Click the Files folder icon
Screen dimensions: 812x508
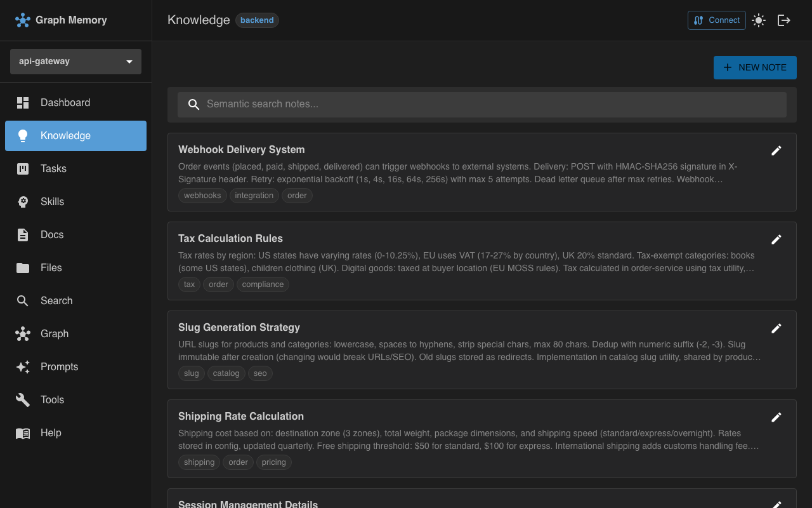point(22,267)
